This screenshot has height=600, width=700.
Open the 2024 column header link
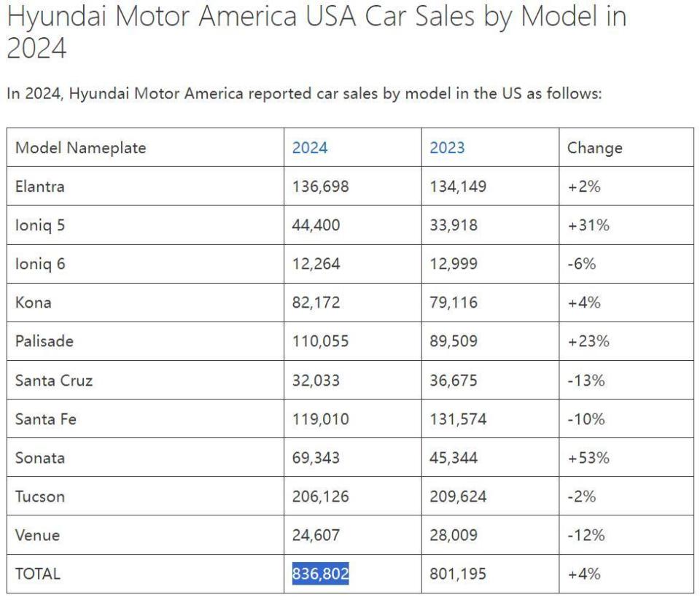[x=310, y=148]
